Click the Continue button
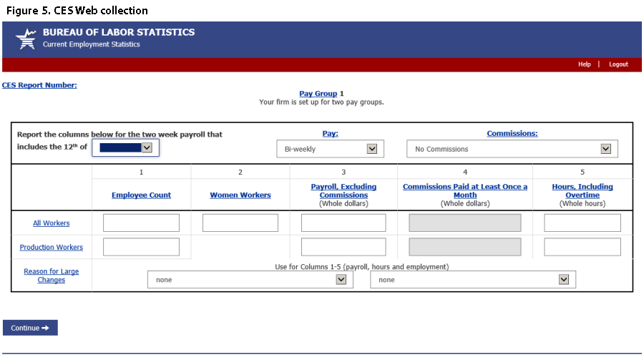This screenshot has height=355, width=644. coord(30,328)
